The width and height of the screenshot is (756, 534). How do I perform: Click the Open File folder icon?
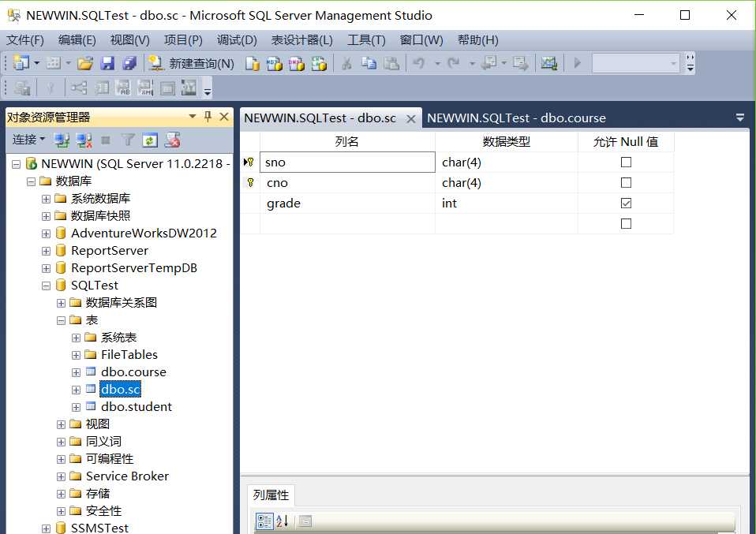(x=85, y=62)
